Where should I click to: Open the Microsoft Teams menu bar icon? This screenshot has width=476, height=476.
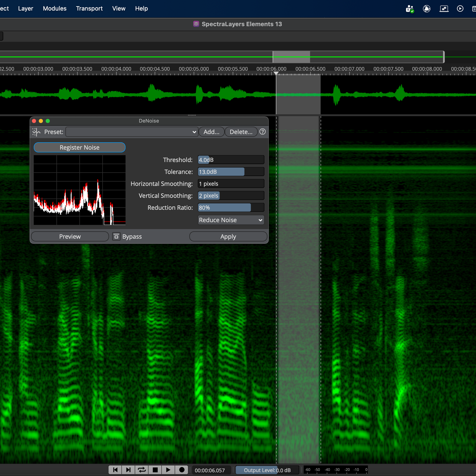pyautogui.click(x=410, y=9)
